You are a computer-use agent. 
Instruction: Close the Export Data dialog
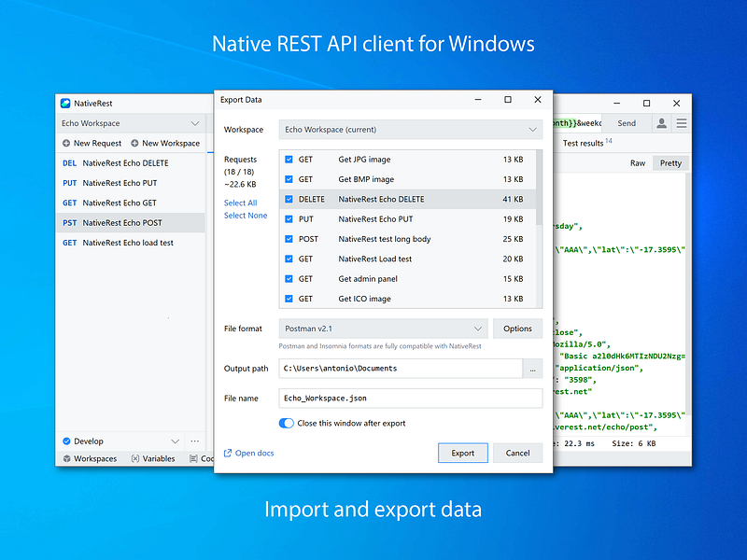point(538,100)
